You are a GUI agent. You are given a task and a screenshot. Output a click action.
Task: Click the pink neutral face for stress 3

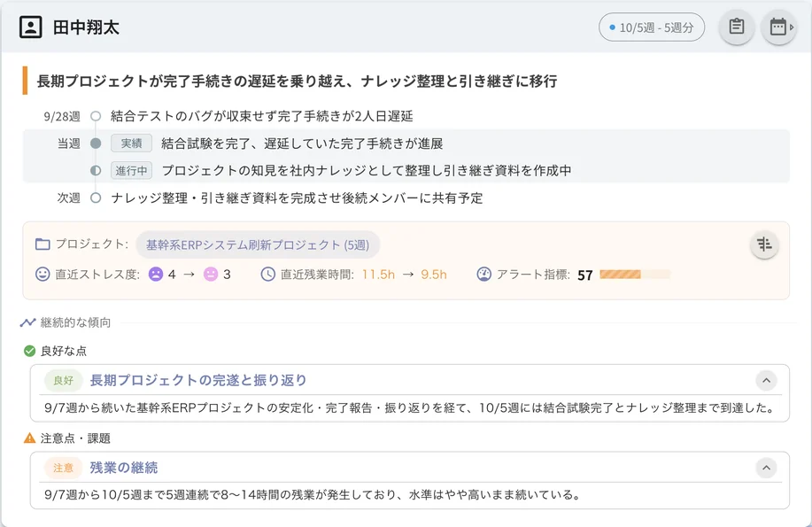pyautogui.click(x=211, y=274)
